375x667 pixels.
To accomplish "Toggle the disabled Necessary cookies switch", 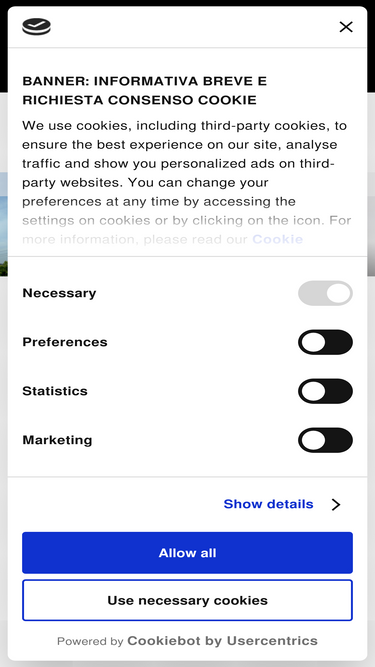I will pos(325,293).
